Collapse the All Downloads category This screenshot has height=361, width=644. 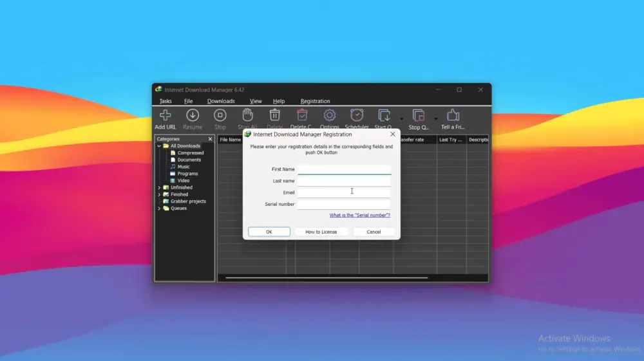click(159, 146)
